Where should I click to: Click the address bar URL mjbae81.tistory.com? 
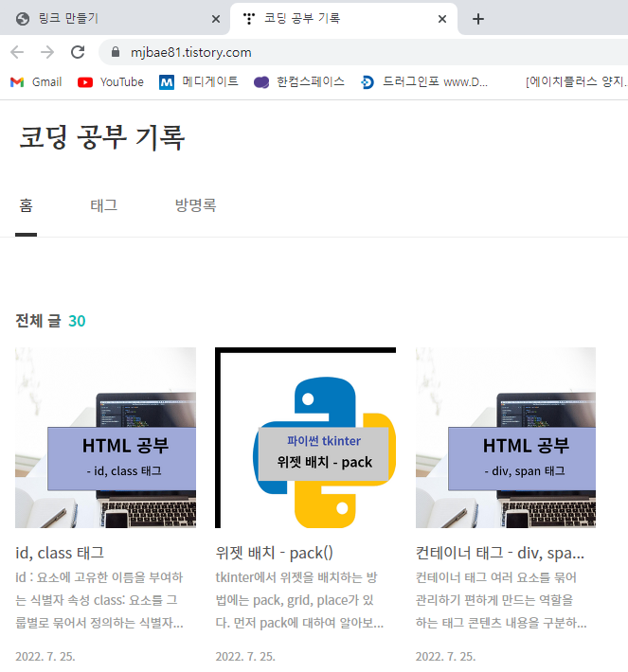(191, 52)
